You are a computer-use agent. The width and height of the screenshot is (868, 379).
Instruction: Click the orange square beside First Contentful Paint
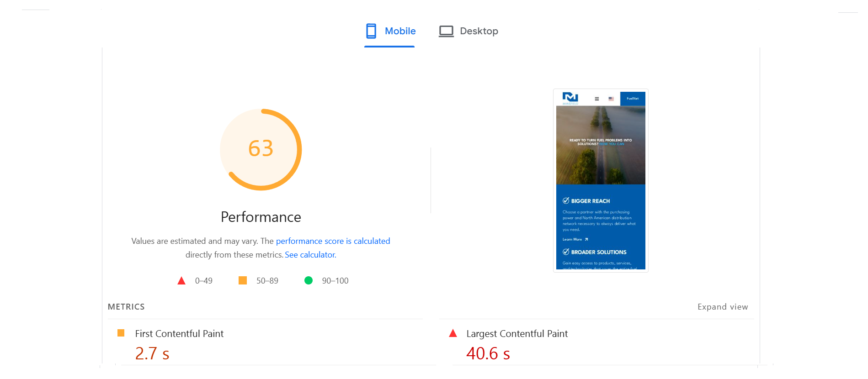pyautogui.click(x=121, y=333)
